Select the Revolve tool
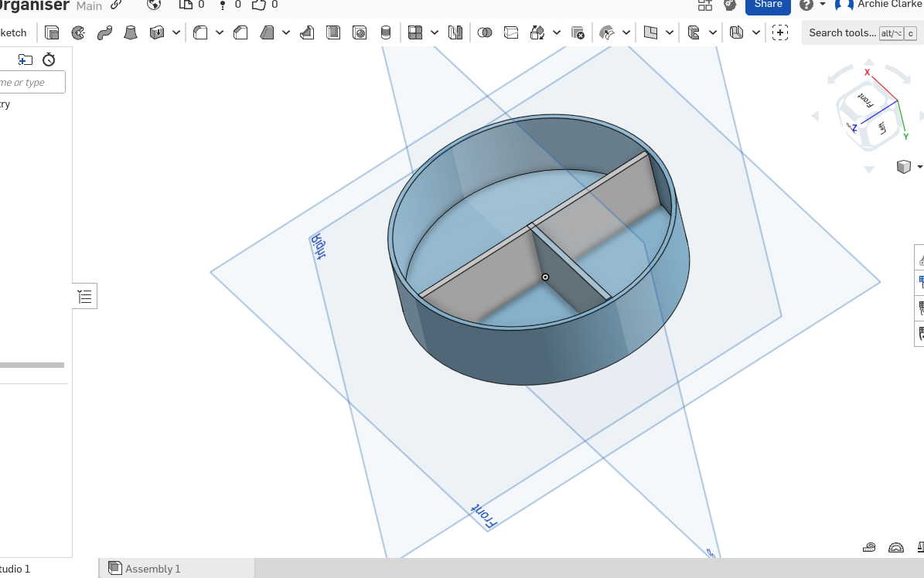 coord(78,32)
